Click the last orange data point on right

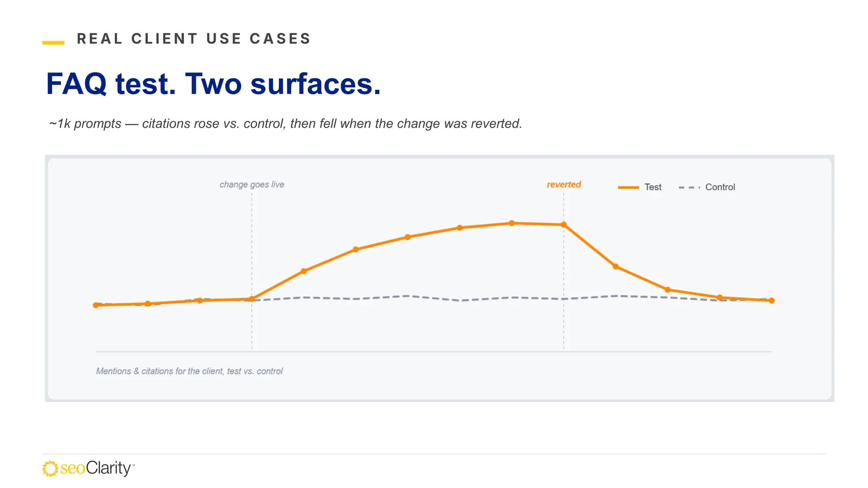point(771,301)
